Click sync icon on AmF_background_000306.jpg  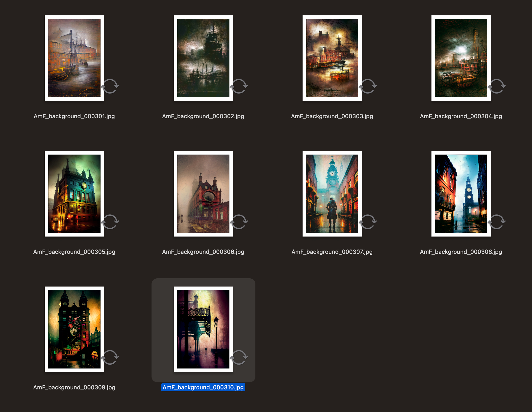[x=239, y=222]
